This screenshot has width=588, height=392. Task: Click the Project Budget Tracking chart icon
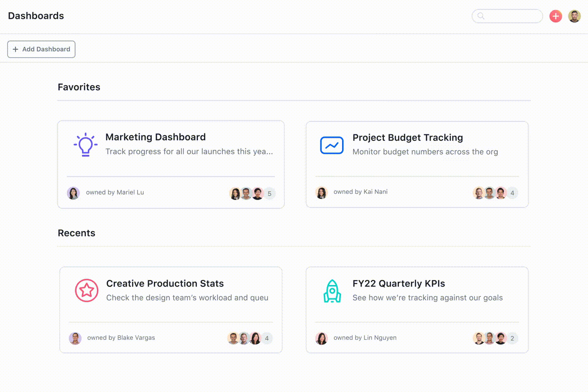tap(332, 145)
